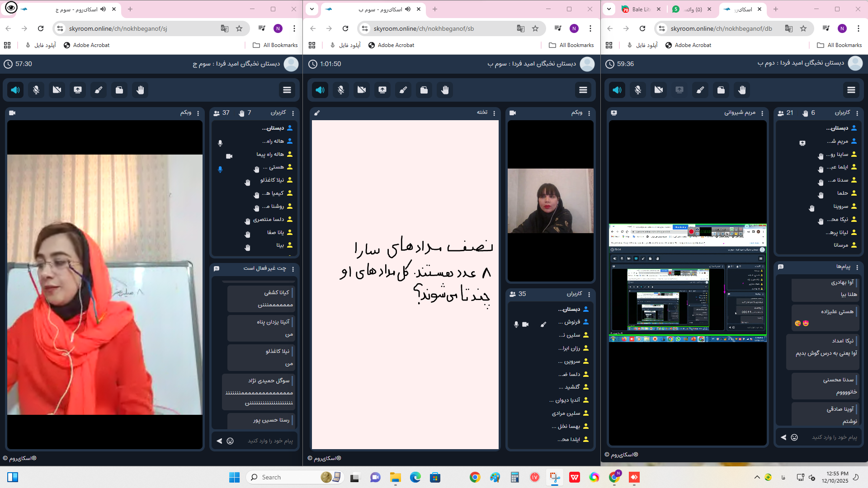
Task: Toggle microphone in middle classroom toolbar
Action: (341, 90)
